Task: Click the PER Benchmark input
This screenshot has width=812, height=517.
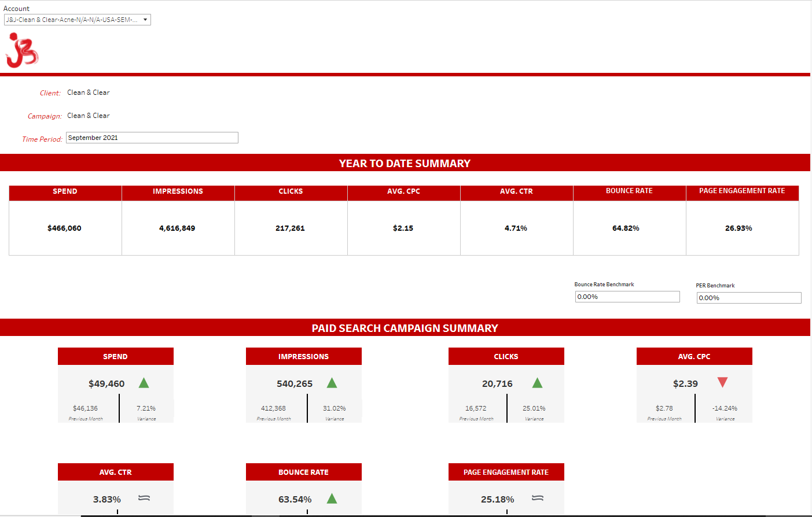Action: 749,298
